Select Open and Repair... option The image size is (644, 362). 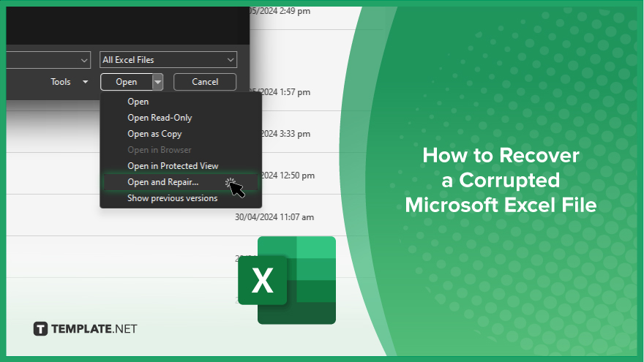click(181, 182)
